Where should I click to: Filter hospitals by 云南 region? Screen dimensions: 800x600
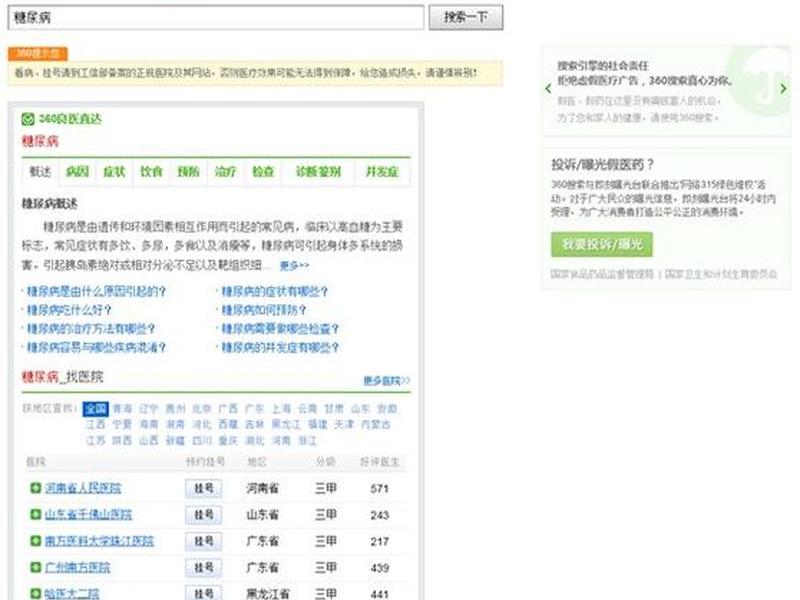(x=308, y=409)
